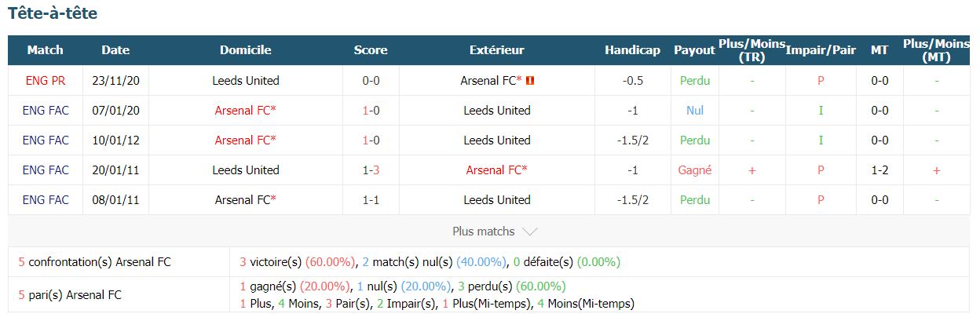
Task: Click the 1-1 score from 08/01/11
Action: (x=371, y=199)
